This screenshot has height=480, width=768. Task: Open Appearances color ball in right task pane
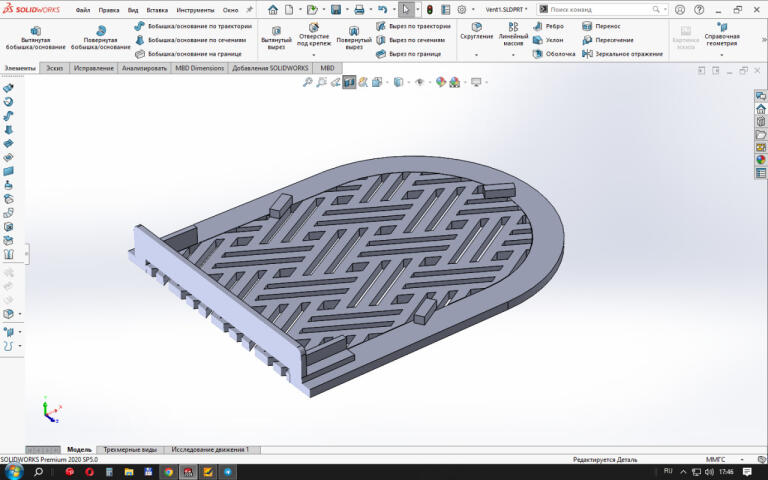[x=761, y=160]
